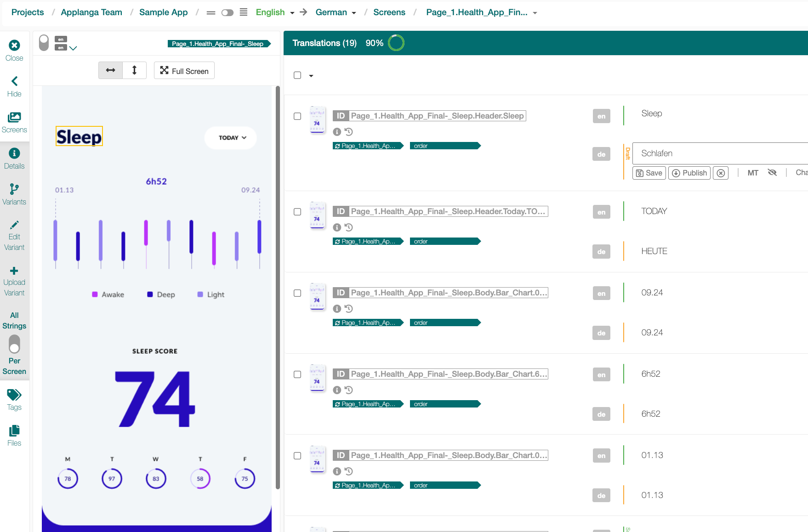Click the translation progress circle at 90%
This screenshot has height=532, width=808.
pos(396,43)
